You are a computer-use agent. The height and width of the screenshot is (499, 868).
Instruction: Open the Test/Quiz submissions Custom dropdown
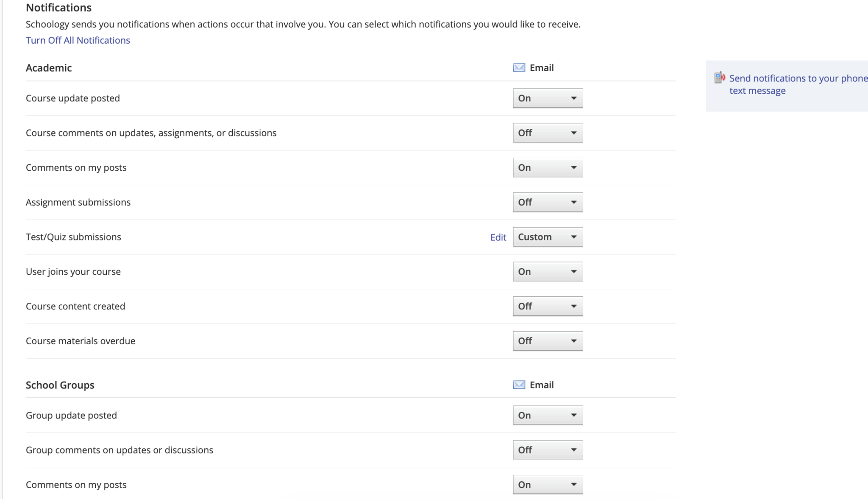(548, 237)
